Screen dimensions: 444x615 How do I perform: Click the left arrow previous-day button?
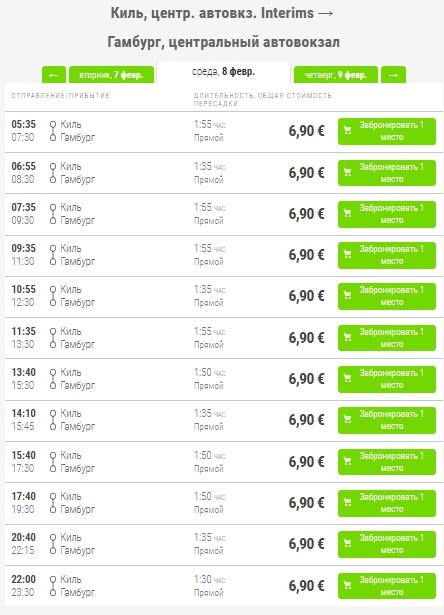tap(54, 75)
